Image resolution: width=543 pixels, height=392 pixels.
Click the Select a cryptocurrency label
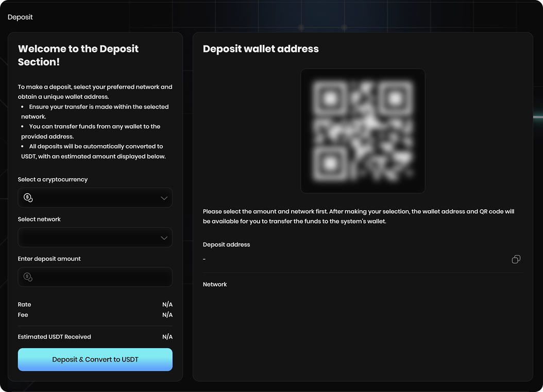tap(53, 179)
